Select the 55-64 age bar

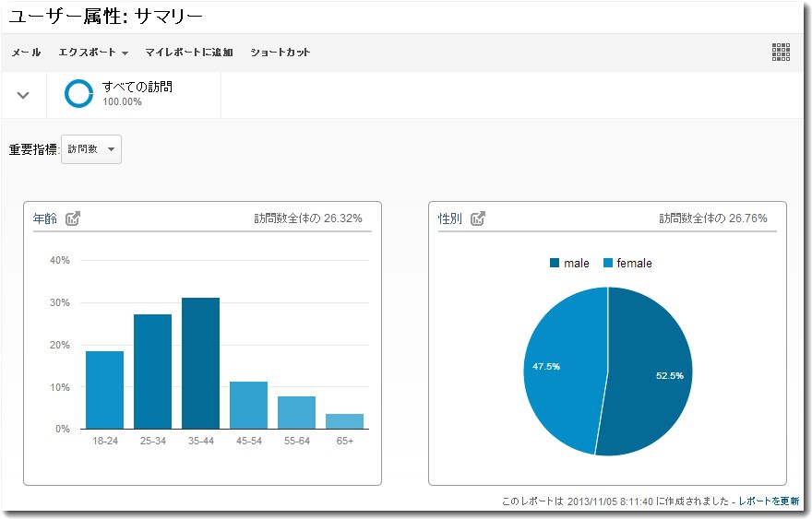pos(297,412)
